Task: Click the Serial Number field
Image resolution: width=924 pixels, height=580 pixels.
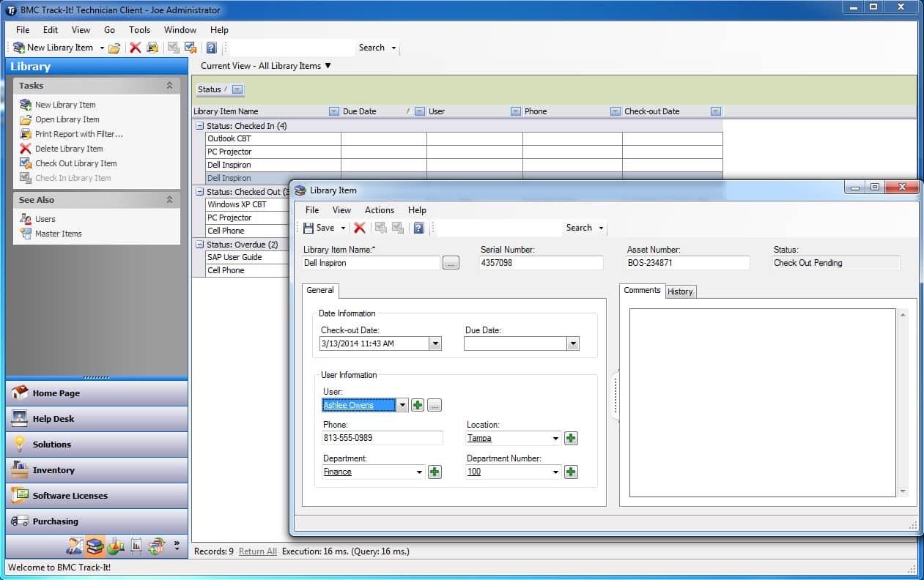Action: (x=542, y=263)
